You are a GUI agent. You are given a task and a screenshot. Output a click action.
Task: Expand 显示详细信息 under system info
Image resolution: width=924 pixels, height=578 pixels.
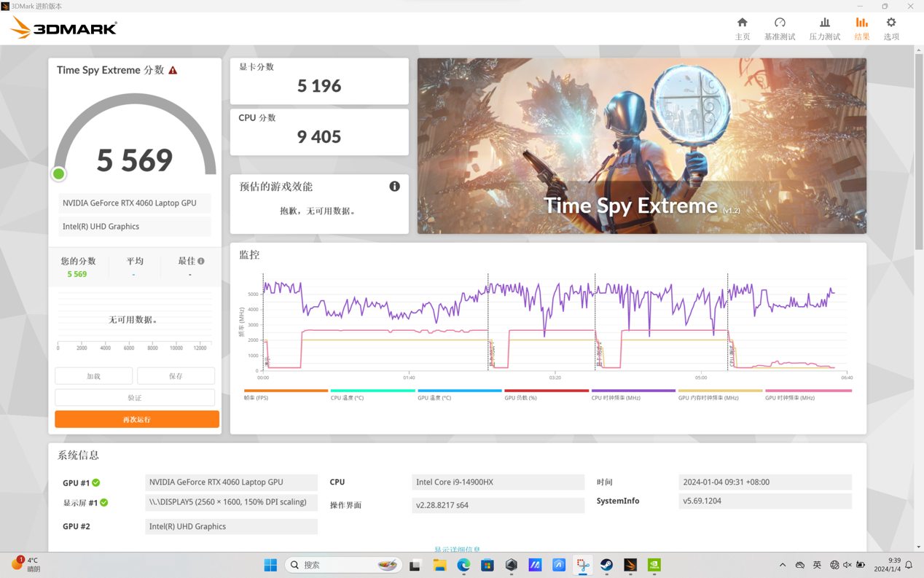[x=457, y=550]
